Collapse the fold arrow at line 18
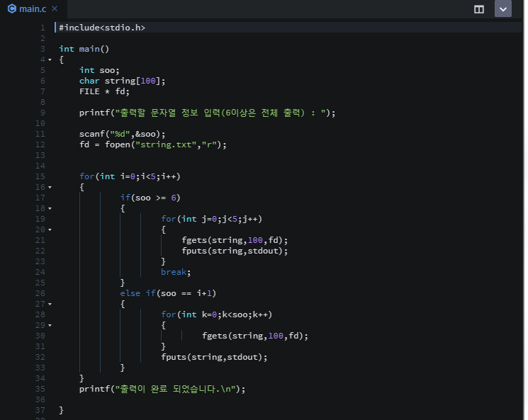Image resolution: width=528 pixels, height=420 pixels. [50, 209]
